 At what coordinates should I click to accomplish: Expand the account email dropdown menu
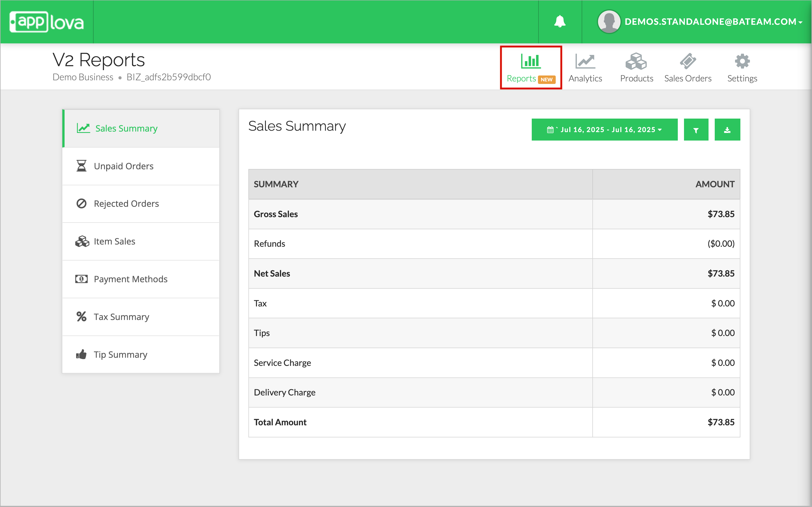(713, 22)
